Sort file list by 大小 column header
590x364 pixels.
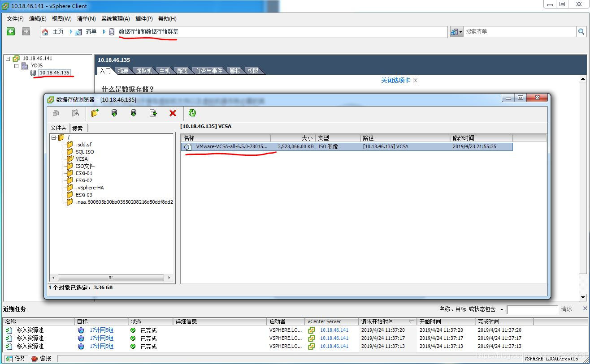(x=293, y=138)
